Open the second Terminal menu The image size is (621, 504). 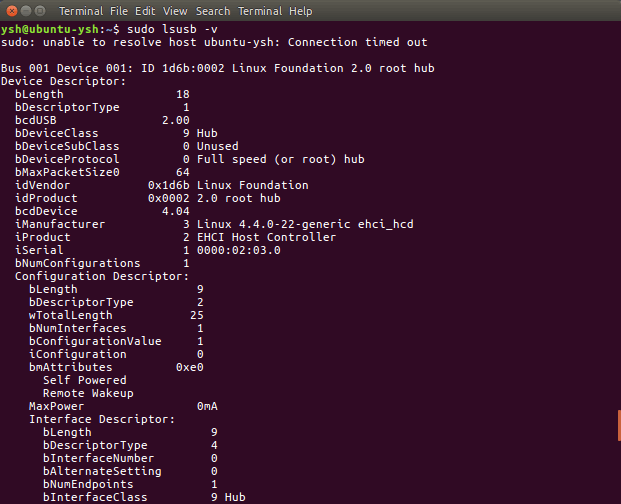pos(260,11)
